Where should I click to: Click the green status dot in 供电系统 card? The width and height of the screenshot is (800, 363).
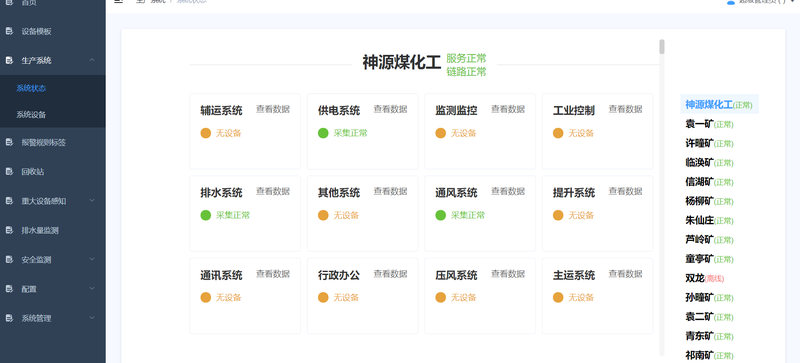click(323, 133)
